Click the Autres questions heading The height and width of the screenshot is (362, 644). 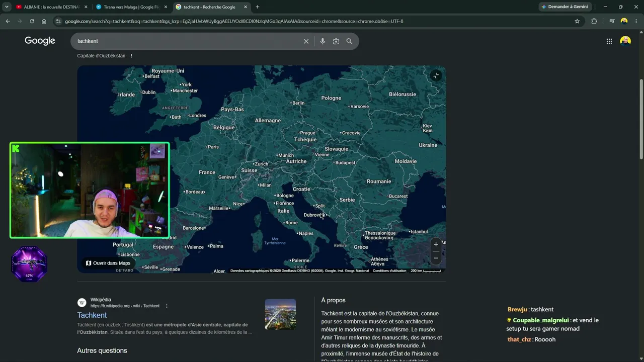coord(102,350)
